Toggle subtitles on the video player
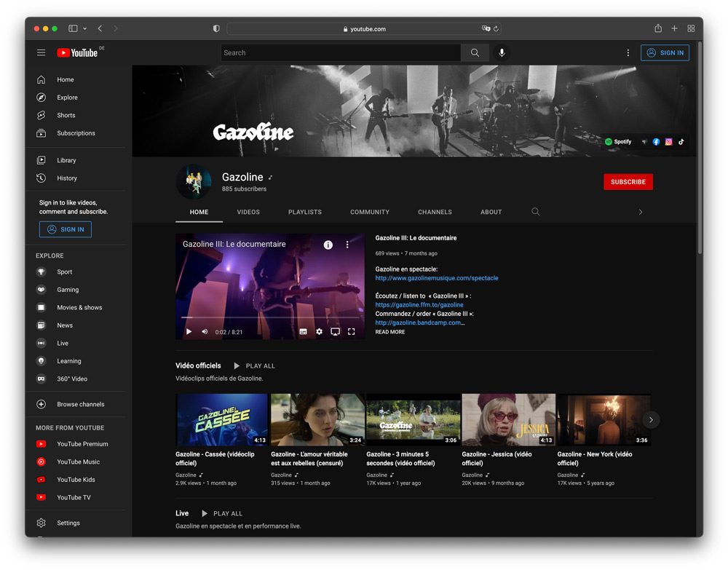 coord(303,332)
